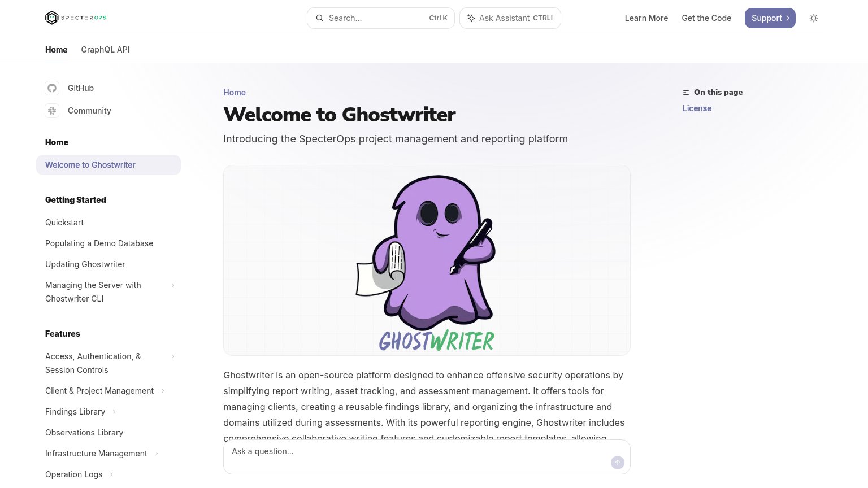Click the Ghostwriter ghost mascot image

pyautogui.click(x=427, y=260)
